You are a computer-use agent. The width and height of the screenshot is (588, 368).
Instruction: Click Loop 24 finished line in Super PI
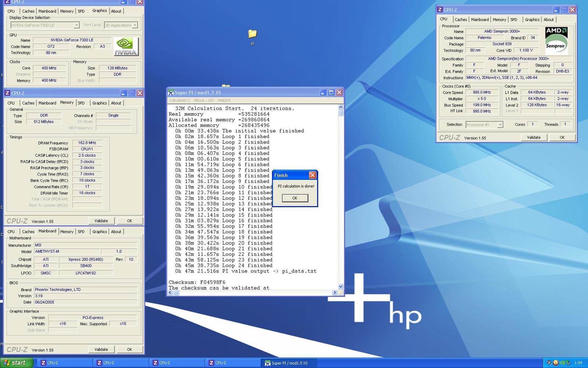pos(223,265)
